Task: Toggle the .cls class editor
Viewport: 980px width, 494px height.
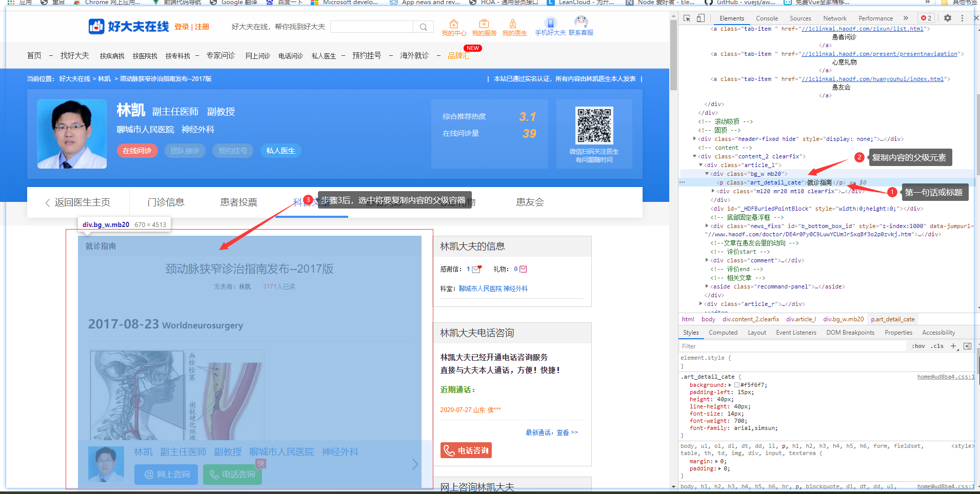Action: [x=938, y=346]
